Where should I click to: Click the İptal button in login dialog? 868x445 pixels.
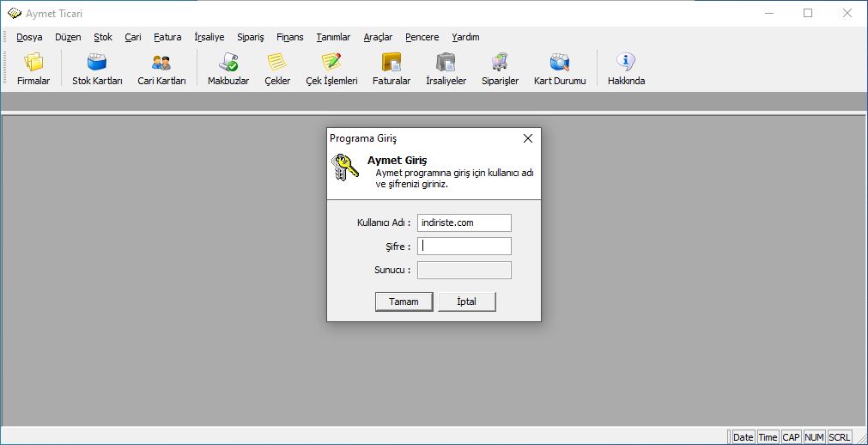[x=467, y=302]
